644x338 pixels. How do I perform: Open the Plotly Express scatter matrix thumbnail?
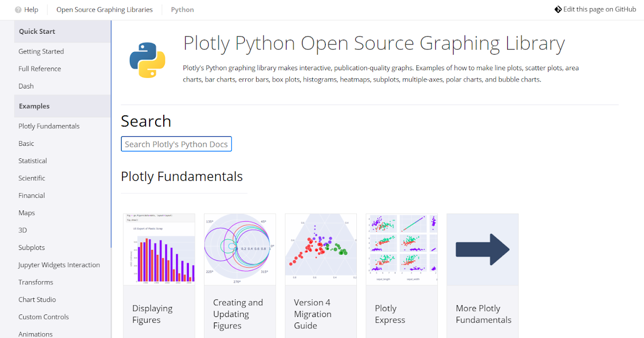coord(401,249)
